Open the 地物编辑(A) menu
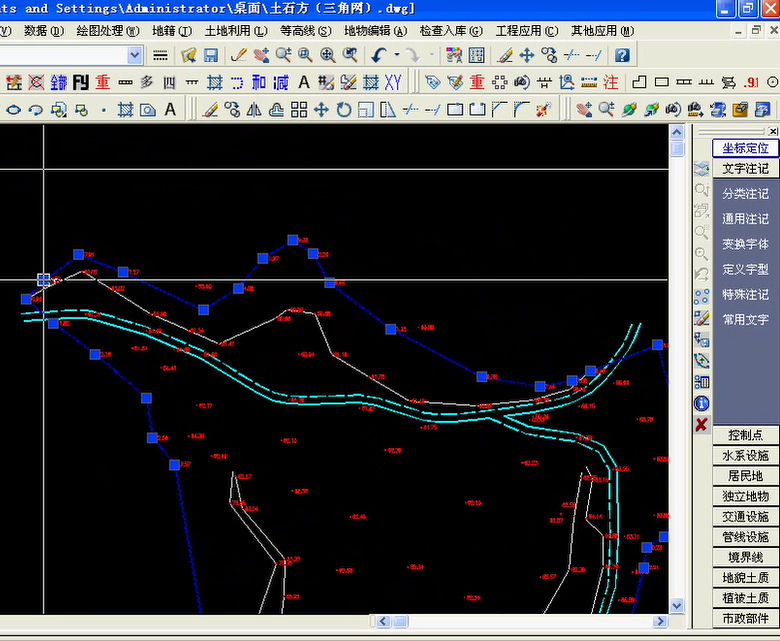The width and height of the screenshot is (780, 641). [376, 31]
